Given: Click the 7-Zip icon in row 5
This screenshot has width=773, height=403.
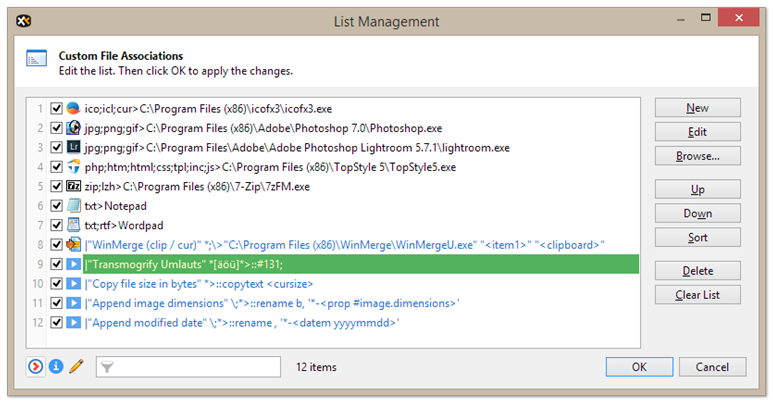Looking at the screenshot, I should click(73, 186).
